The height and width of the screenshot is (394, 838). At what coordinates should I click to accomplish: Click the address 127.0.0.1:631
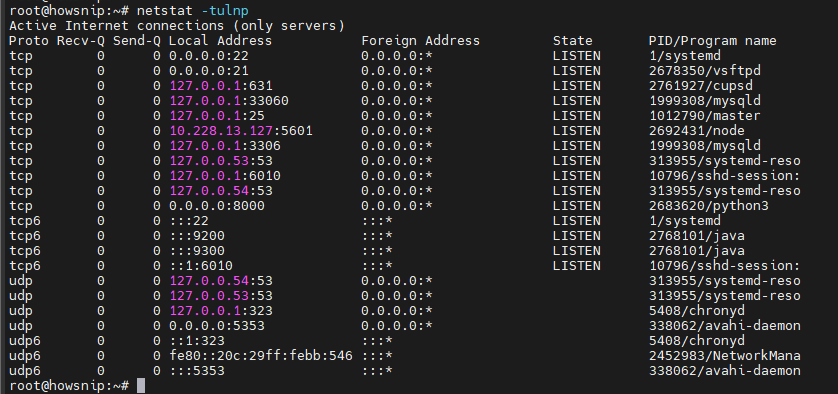point(221,86)
